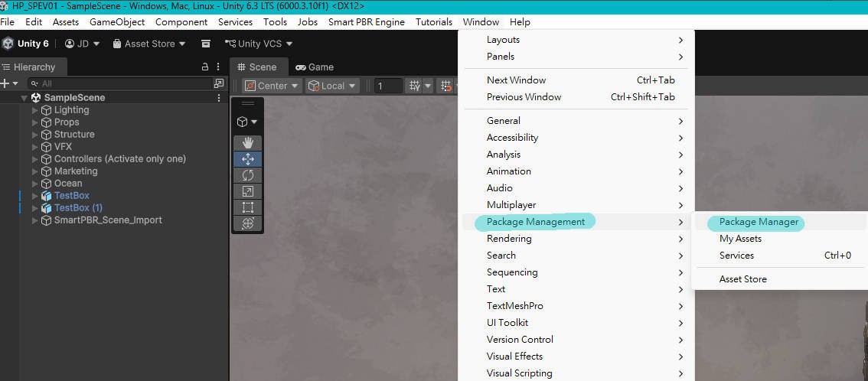This screenshot has width=868, height=381.
Task: Expand the Visual Scripting submenu
Action: tap(576, 373)
